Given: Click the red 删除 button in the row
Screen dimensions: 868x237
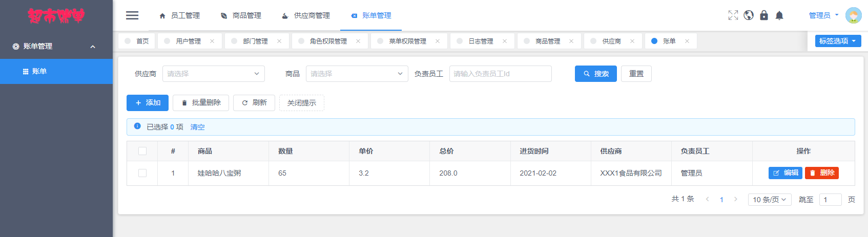Looking at the screenshot, I should pyautogui.click(x=822, y=173).
